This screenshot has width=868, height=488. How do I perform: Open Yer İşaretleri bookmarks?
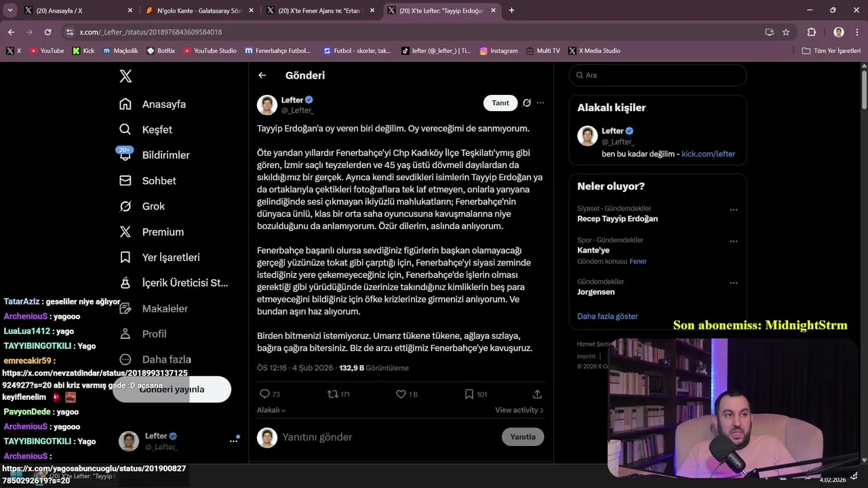pyautogui.click(x=159, y=258)
